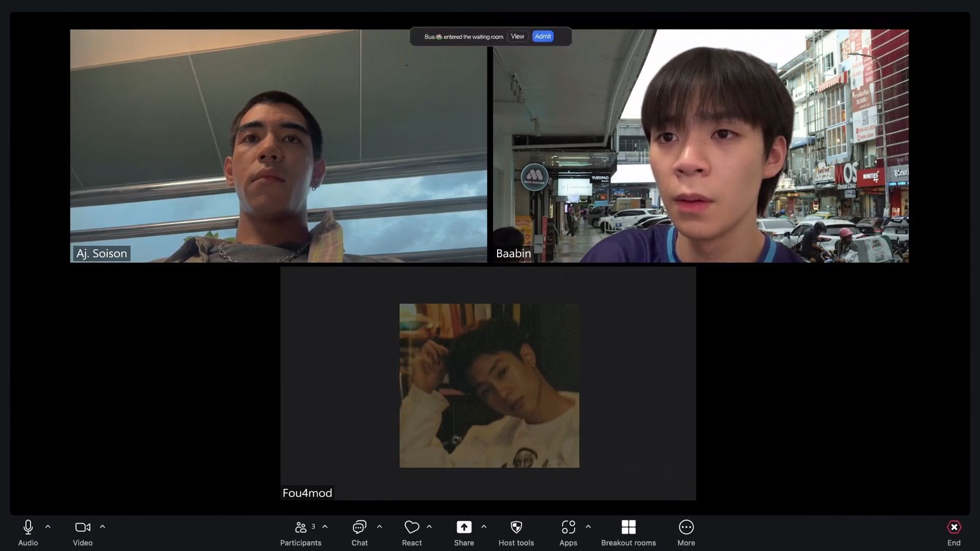Open the Participants panel
Viewport: 980px width, 551px height.
pos(301,527)
